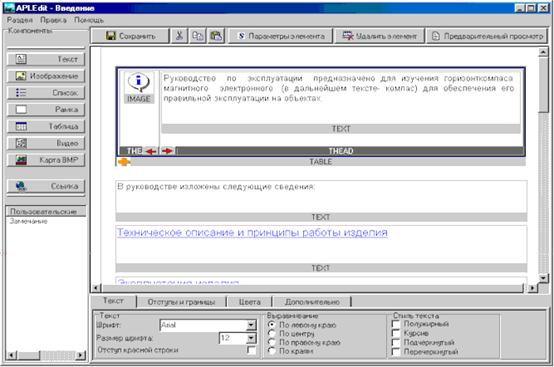Image resolution: width=554 pixels, height=367 pixels.
Task: Switch to Отступы и границы tab
Action: pos(181,302)
